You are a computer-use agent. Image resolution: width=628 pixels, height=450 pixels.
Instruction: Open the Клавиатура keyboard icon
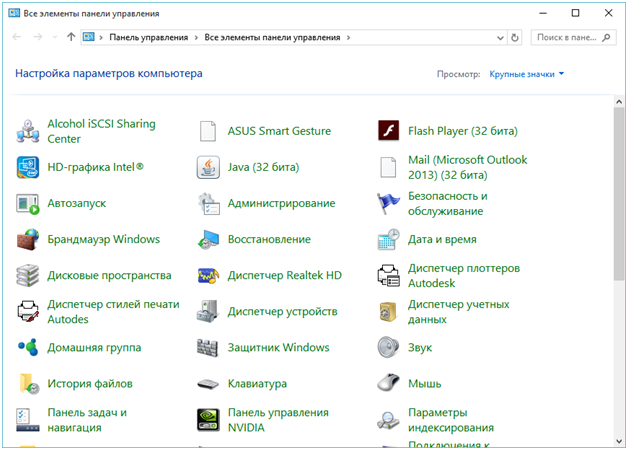pyautogui.click(x=208, y=384)
